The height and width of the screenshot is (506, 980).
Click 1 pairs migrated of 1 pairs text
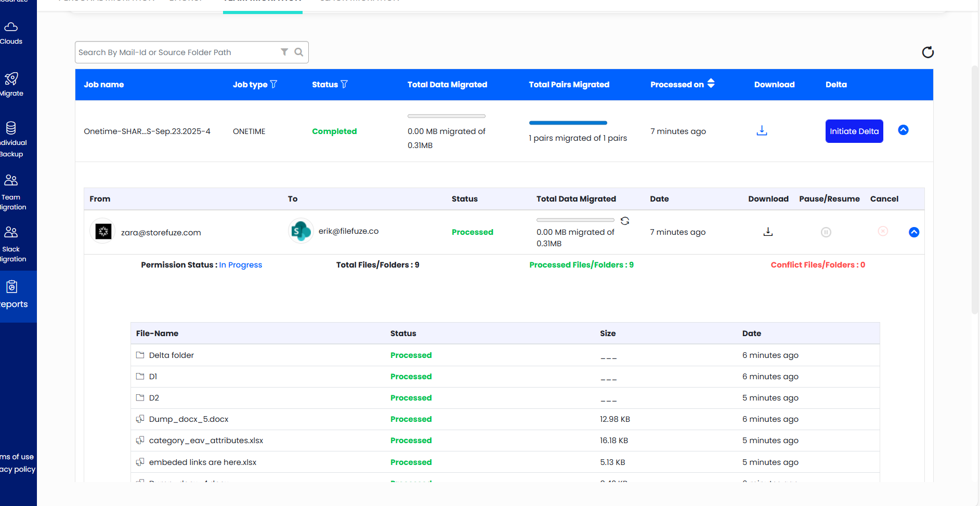click(x=578, y=138)
